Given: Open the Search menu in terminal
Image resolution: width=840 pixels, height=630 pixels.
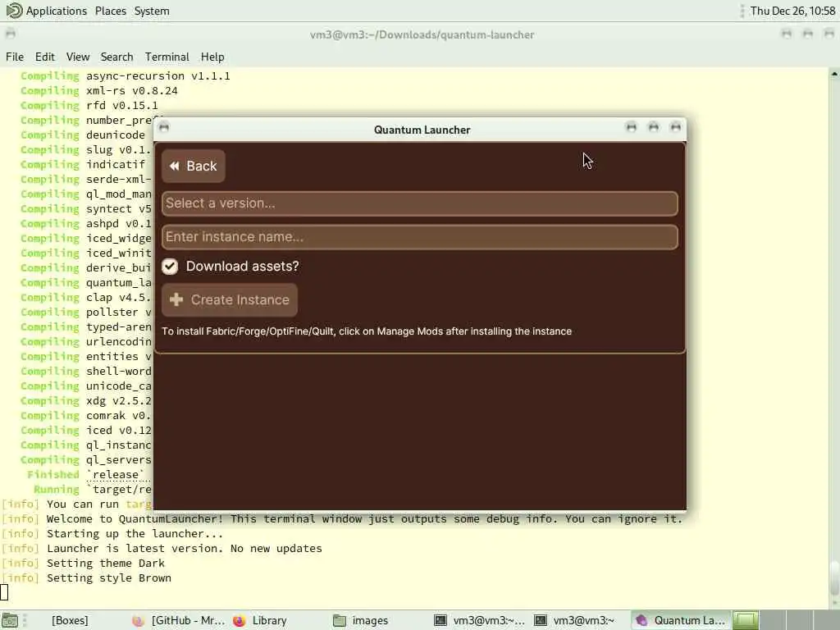Looking at the screenshot, I should 116,57.
